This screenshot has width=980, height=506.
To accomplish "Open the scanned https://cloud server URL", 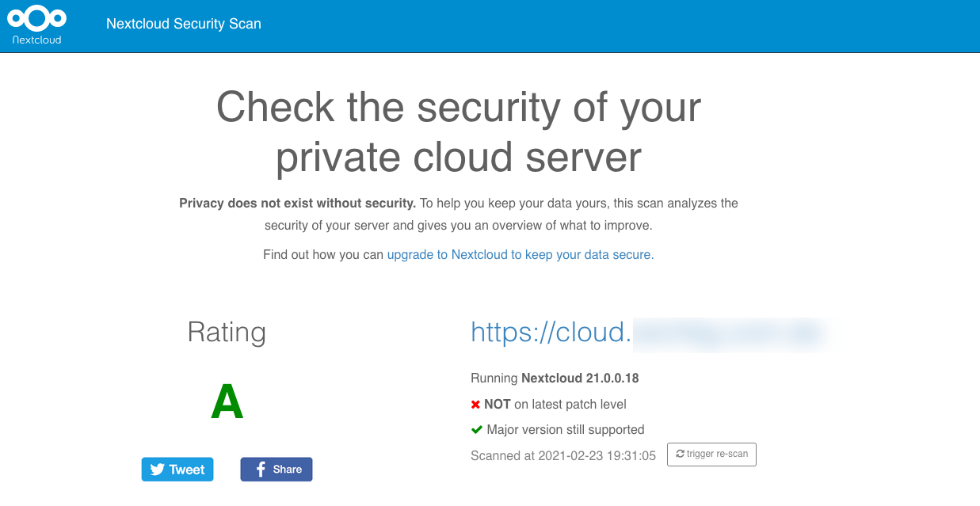I will point(648,332).
